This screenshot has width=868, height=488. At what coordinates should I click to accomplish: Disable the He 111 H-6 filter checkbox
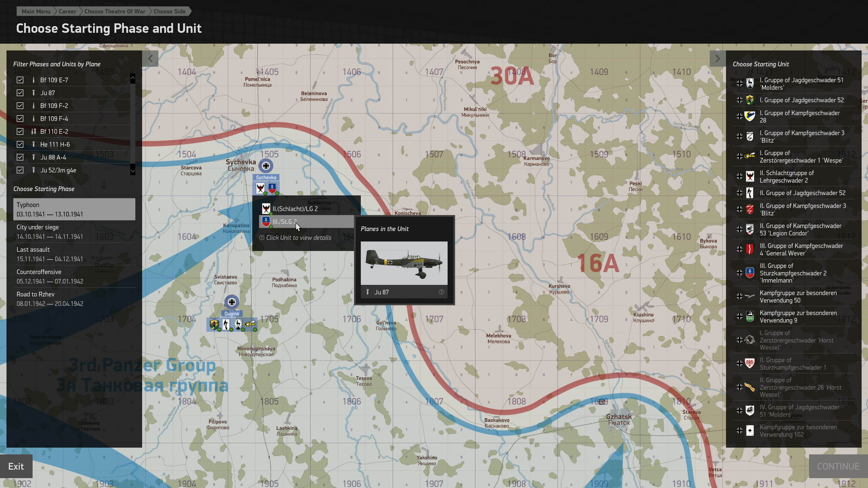[20, 144]
